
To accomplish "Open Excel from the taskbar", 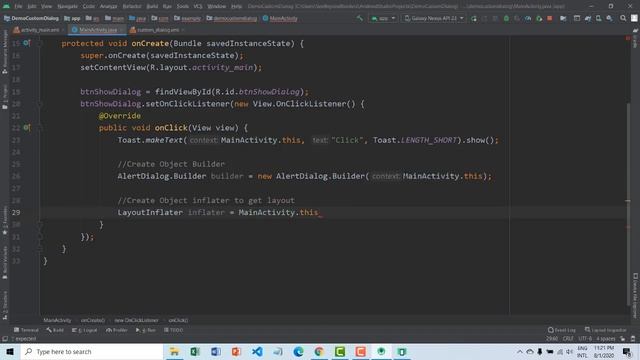I will click(195, 351).
